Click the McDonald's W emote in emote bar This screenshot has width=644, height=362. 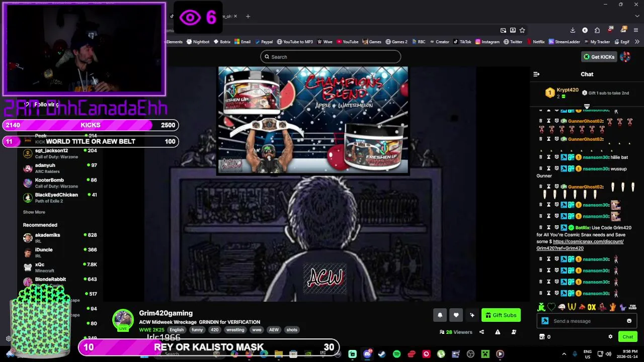tap(572, 307)
